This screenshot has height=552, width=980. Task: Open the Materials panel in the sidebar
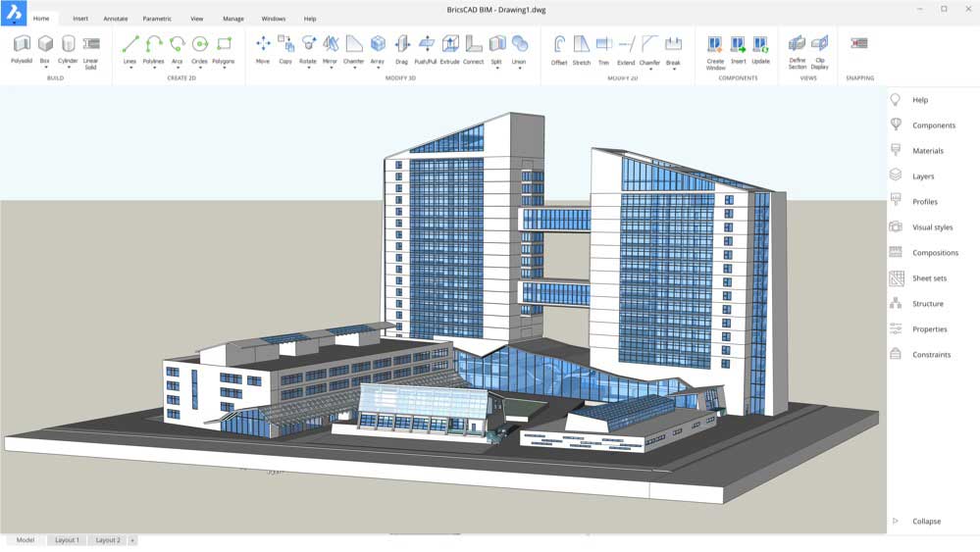coord(927,151)
